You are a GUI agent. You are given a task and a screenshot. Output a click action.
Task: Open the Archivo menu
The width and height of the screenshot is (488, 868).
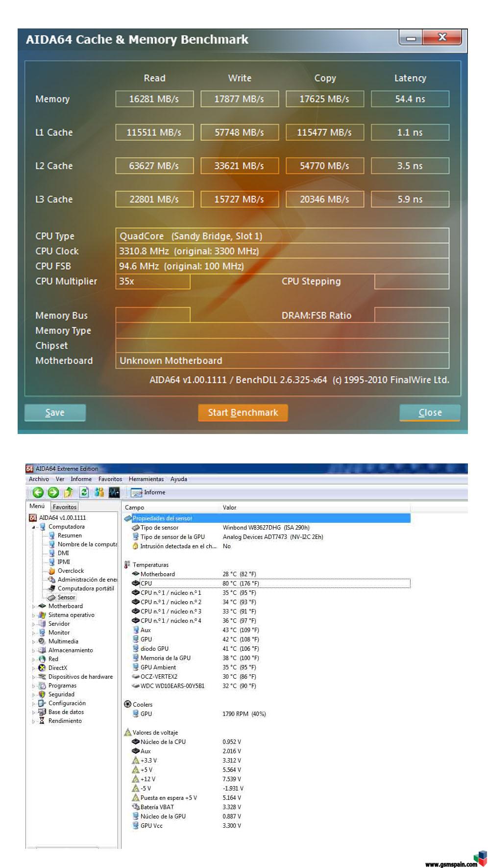pyautogui.click(x=39, y=479)
